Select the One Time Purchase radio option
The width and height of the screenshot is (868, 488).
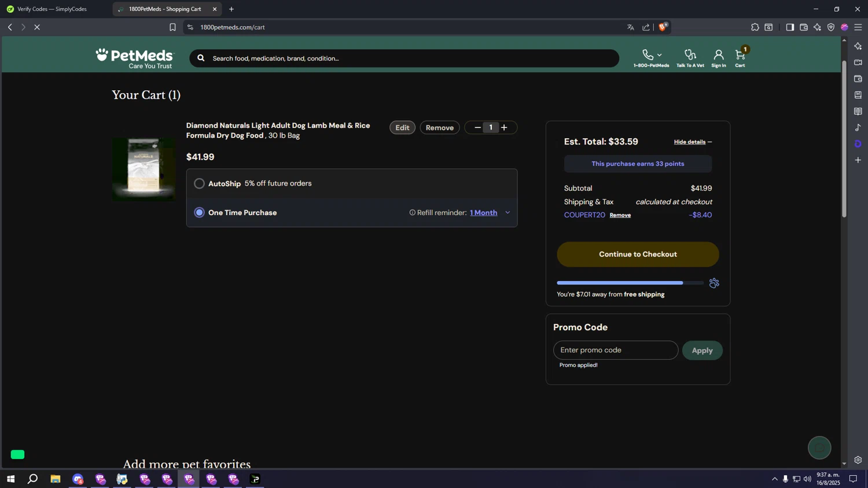[199, 213]
